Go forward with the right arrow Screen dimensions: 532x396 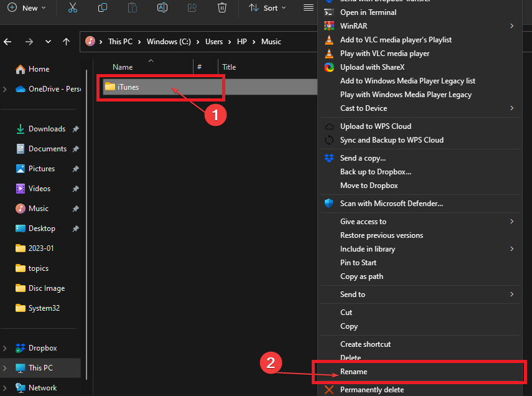click(x=29, y=42)
